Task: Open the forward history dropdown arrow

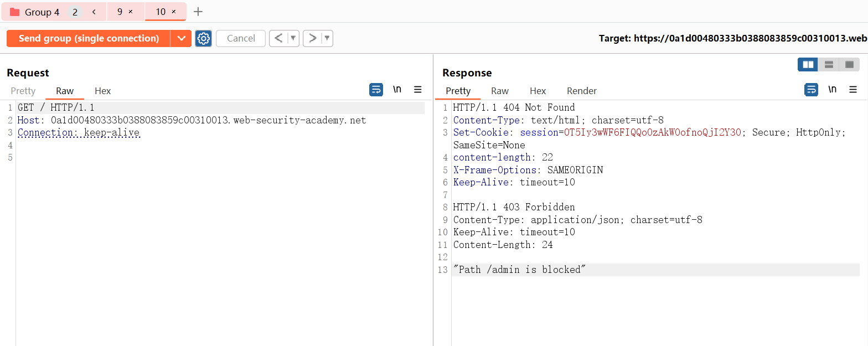Action: (x=327, y=38)
